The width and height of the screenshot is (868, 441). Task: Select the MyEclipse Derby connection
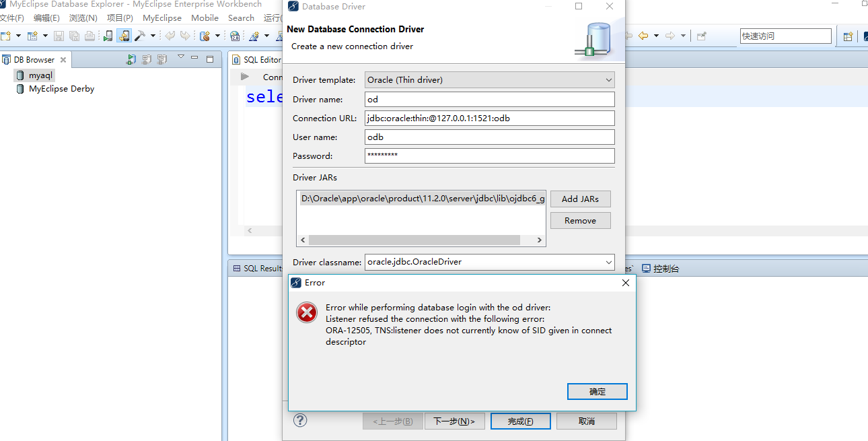click(55, 89)
